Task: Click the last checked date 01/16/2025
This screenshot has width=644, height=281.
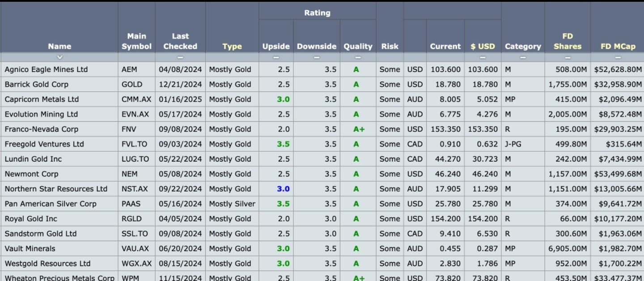Action: 180,99
